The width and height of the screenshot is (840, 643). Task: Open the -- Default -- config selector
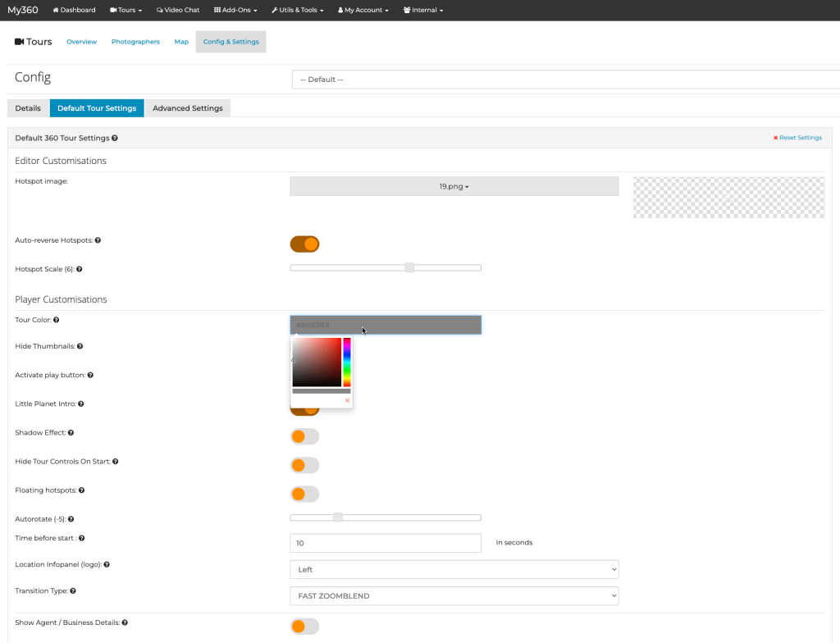[x=566, y=80]
